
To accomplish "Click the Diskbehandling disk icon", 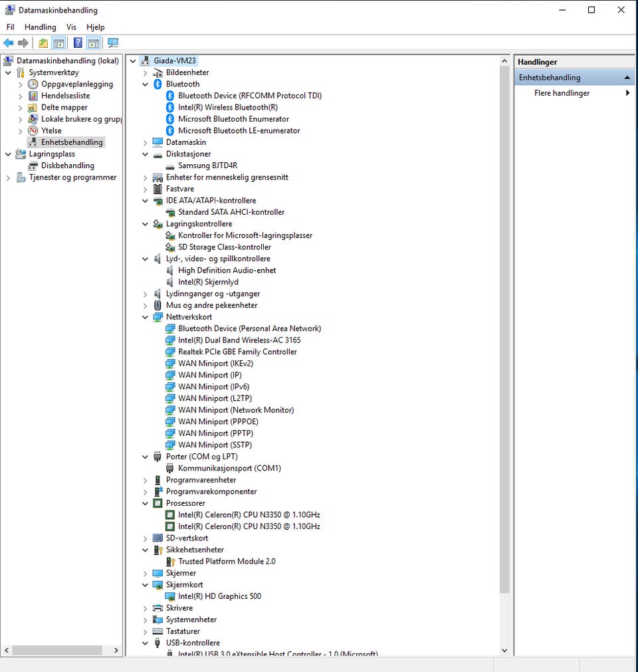I will point(33,166).
